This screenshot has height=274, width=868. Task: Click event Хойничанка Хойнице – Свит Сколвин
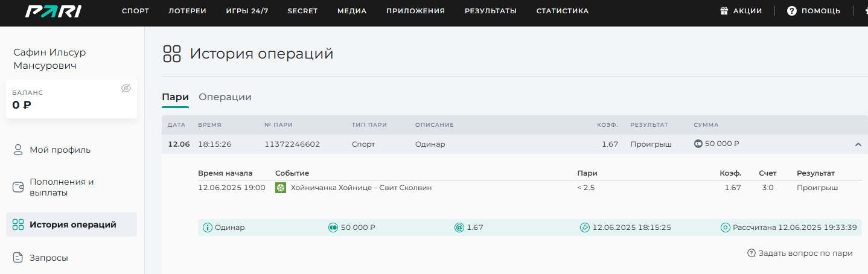coord(361,188)
